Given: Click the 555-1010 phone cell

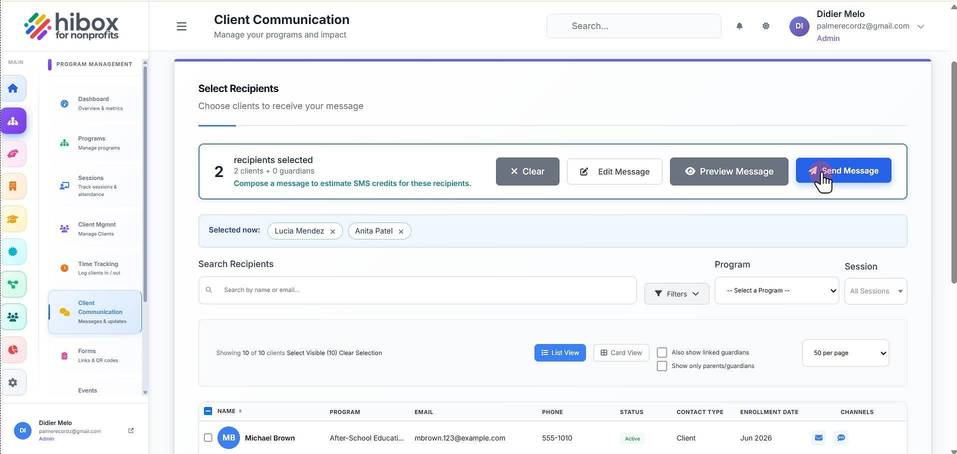Looking at the screenshot, I should click(x=558, y=438).
